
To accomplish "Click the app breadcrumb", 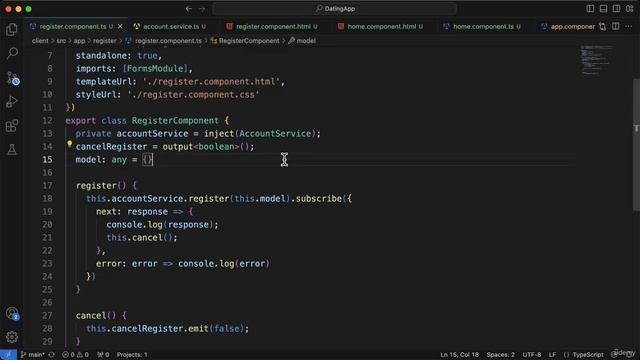I will point(79,41).
